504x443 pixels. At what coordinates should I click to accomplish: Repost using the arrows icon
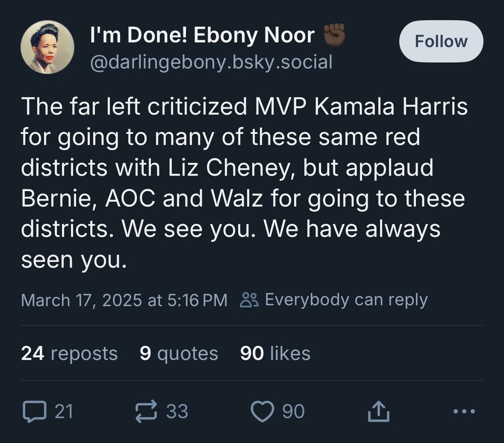(x=147, y=411)
